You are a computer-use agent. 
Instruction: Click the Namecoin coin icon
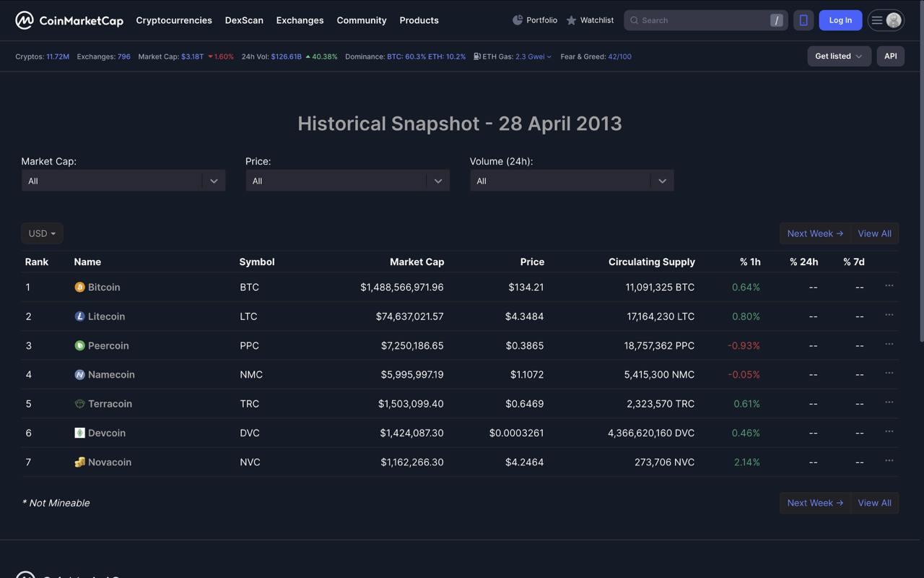click(80, 374)
